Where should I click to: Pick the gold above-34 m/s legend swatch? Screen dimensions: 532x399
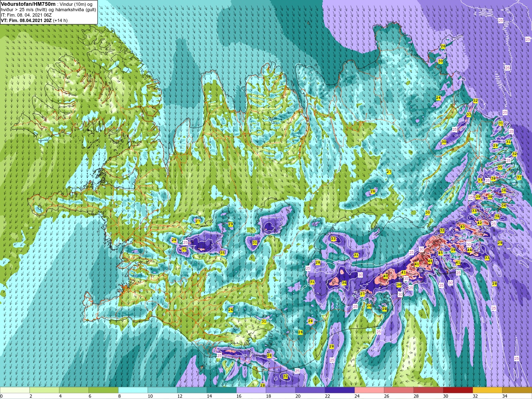[517, 390]
